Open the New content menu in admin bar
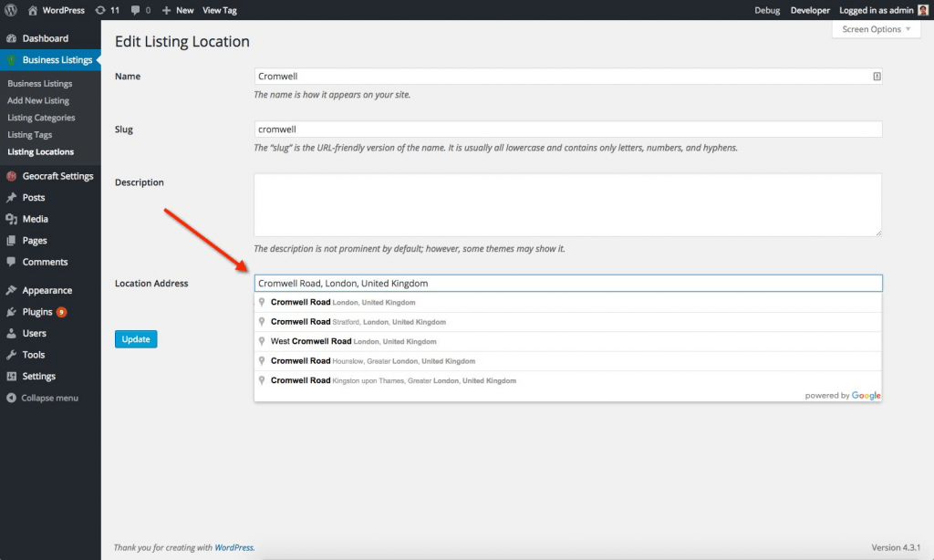The height and width of the screenshot is (560, 934). (178, 10)
